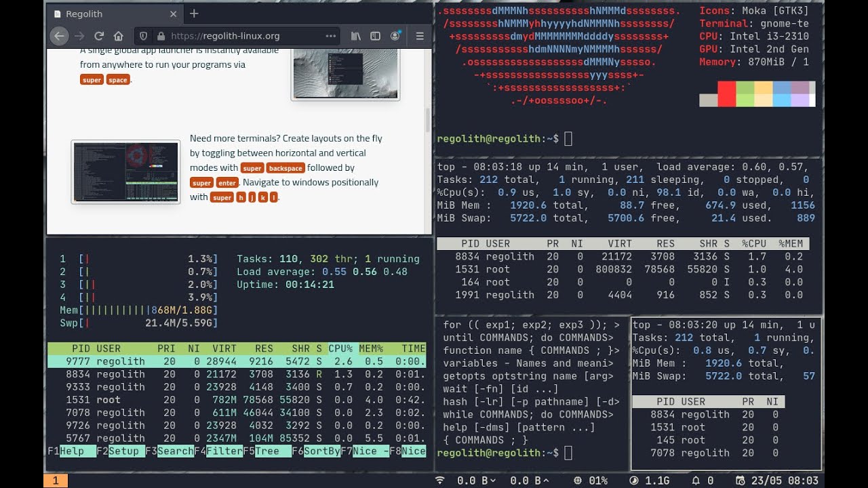This screenshot has width=868, height=488.
Task: Click the red color block in neofetch
Action: point(727,94)
